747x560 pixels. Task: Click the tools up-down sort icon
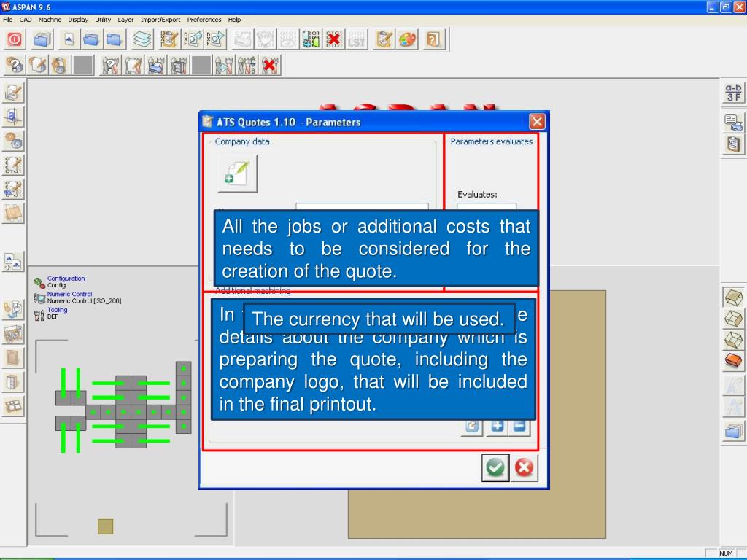pyautogui.click(x=247, y=65)
